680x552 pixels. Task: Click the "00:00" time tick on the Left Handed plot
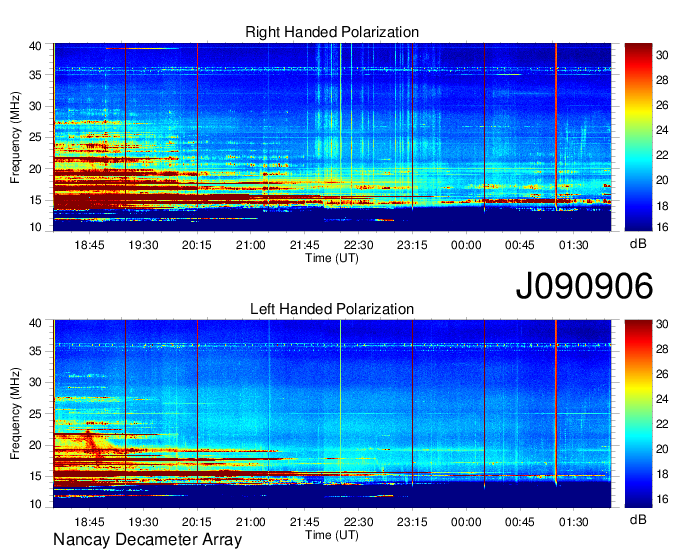[x=466, y=522]
